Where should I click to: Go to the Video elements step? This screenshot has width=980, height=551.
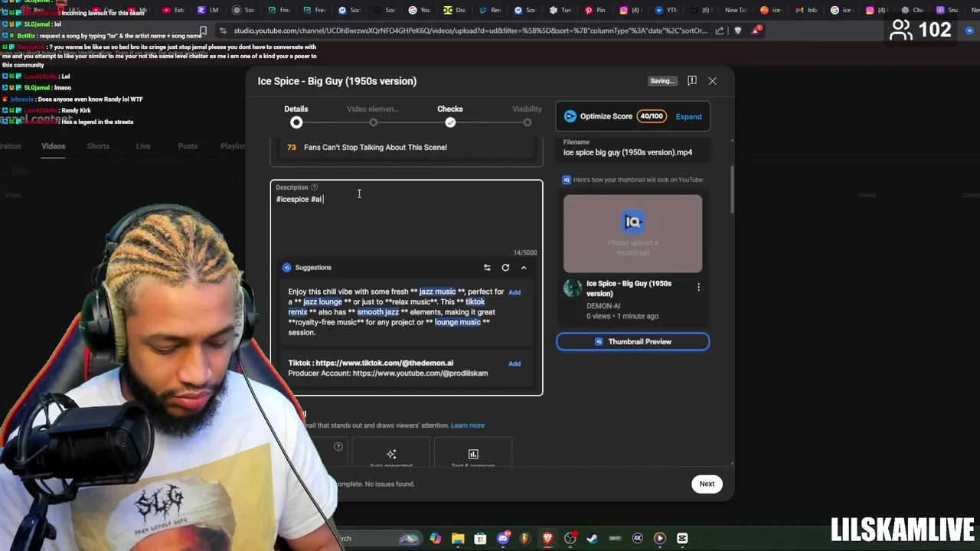pyautogui.click(x=373, y=116)
